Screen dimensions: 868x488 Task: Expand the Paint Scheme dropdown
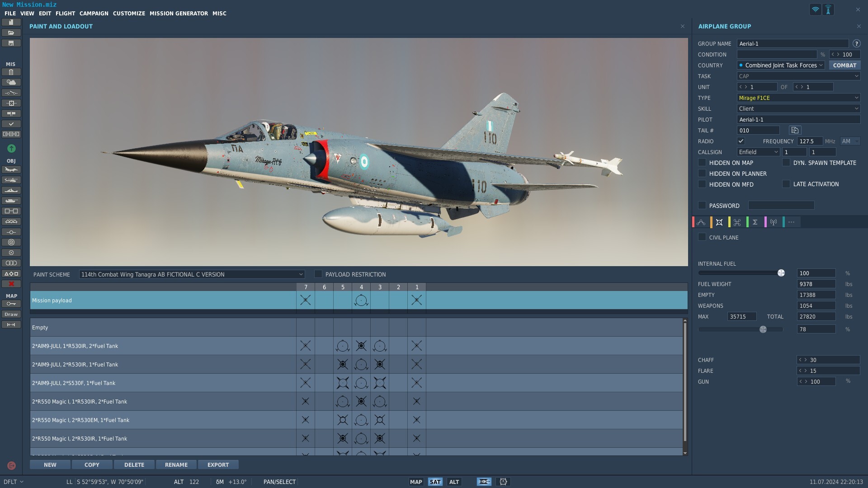point(192,274)
